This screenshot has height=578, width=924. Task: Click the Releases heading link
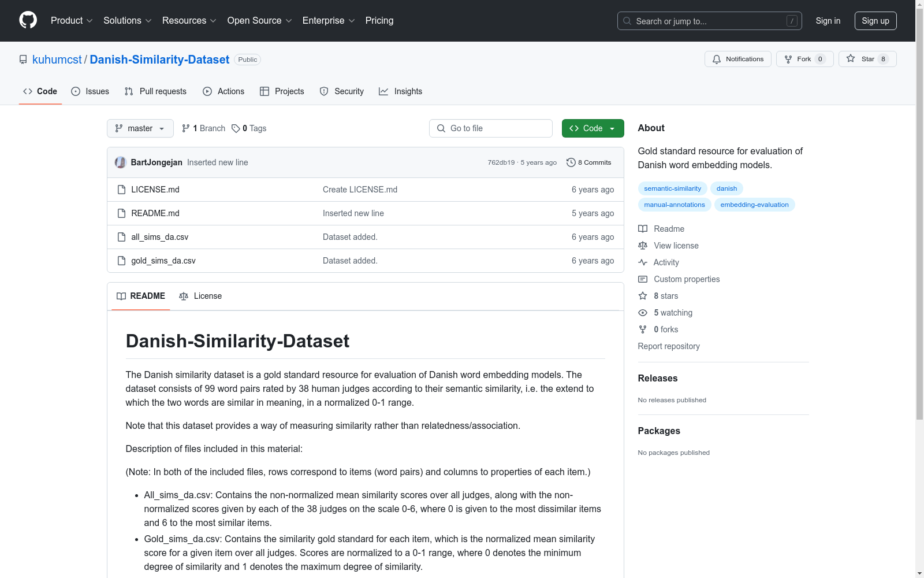[658, 378]
